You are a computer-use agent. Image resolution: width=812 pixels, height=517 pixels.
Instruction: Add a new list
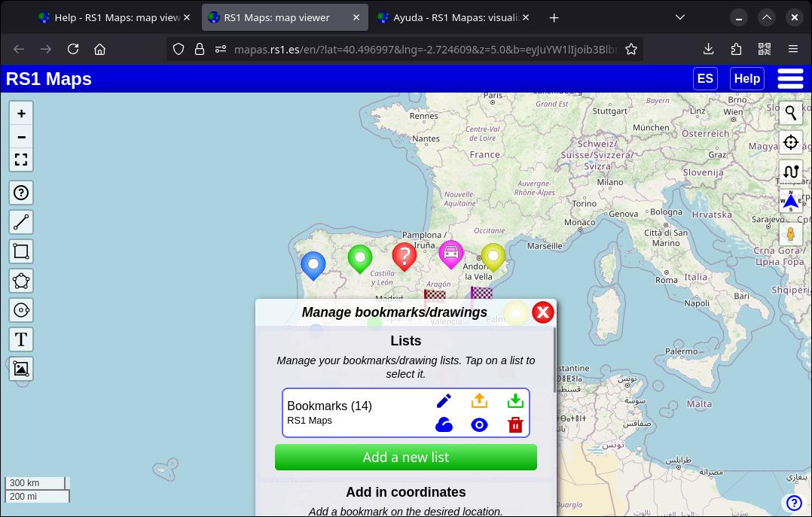406,458
